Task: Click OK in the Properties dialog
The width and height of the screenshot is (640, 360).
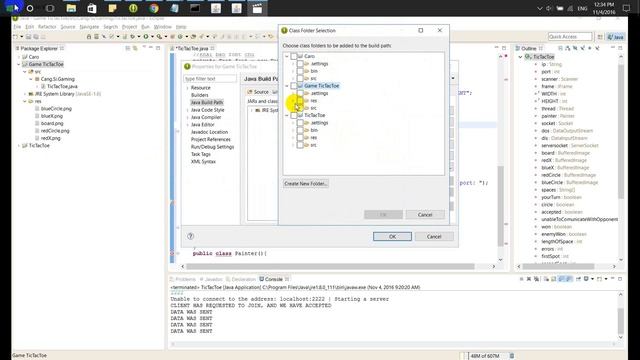Action: (x=392, y=236)
